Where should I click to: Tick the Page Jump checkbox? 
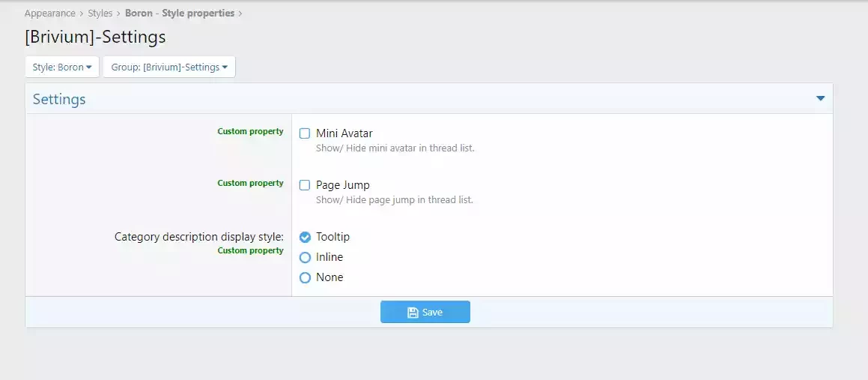point(305,185)
